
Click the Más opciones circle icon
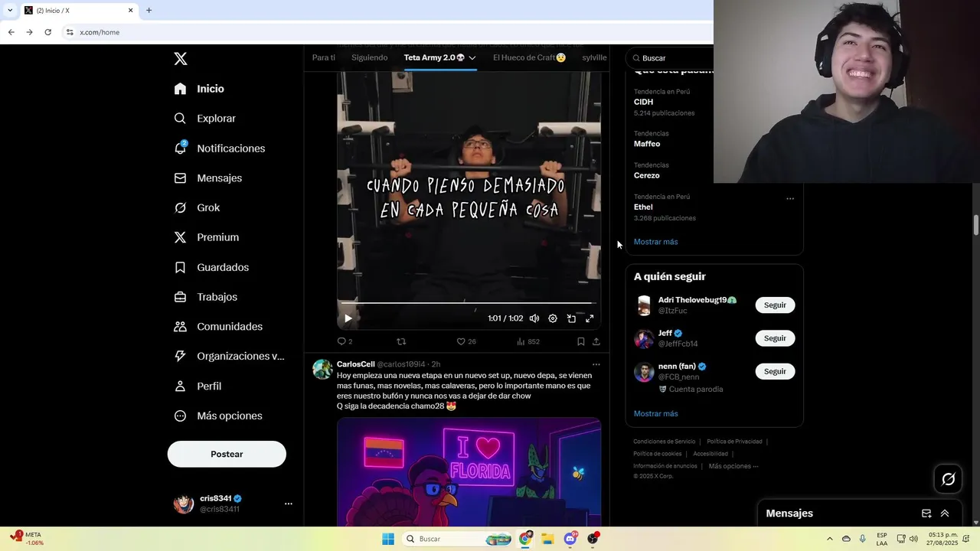tap(180, 416)
